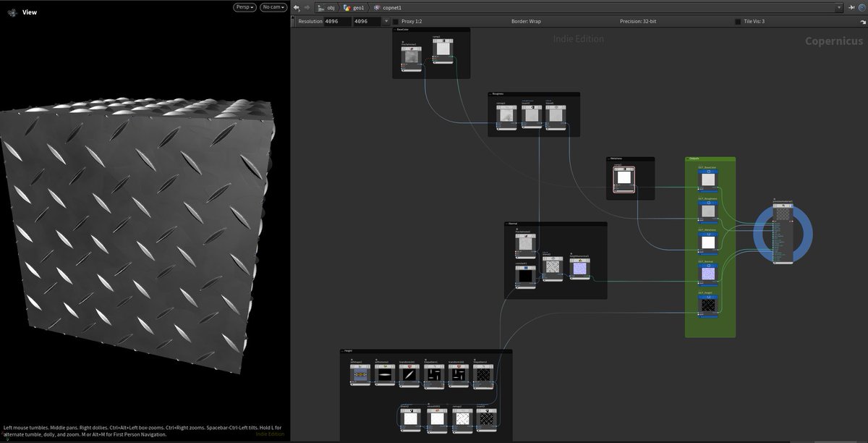Image resolution: width=868 pixels, height=443 pixels.
Task: Open the resolution presets dropdown
Action: pyautogui.click(x=386, y=22)
